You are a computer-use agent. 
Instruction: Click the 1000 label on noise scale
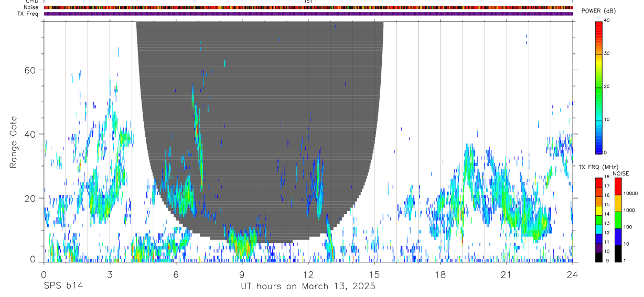point(629,210)
